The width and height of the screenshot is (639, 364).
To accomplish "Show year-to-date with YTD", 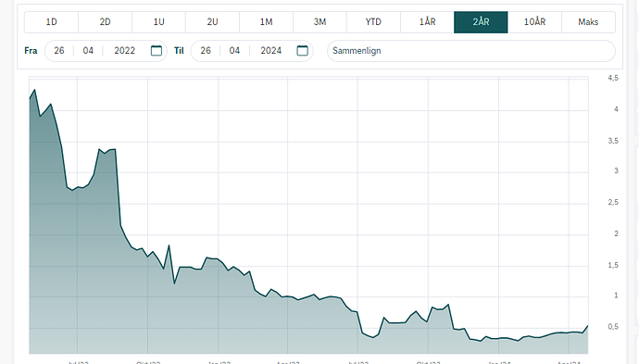I will pos(373,22).
